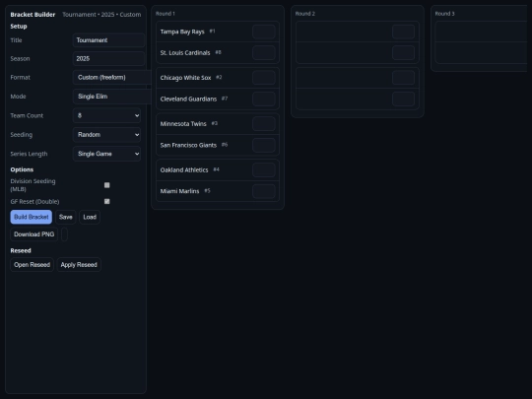The height and width of the screenshot is (399, 532).
Task: Open the Seeding dropdown set to Random
Action: 106,135
